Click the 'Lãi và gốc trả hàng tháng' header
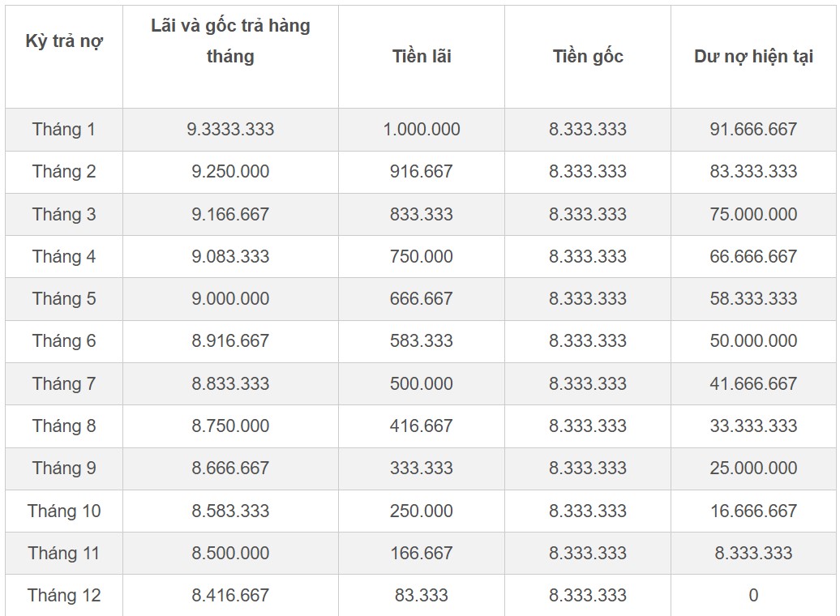 [x=230, y=41]
